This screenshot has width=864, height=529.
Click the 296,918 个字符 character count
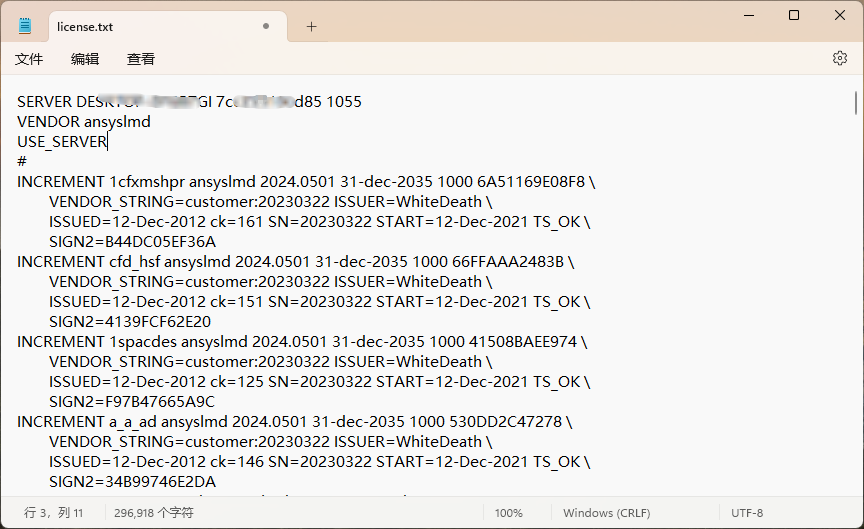[154, 513]
